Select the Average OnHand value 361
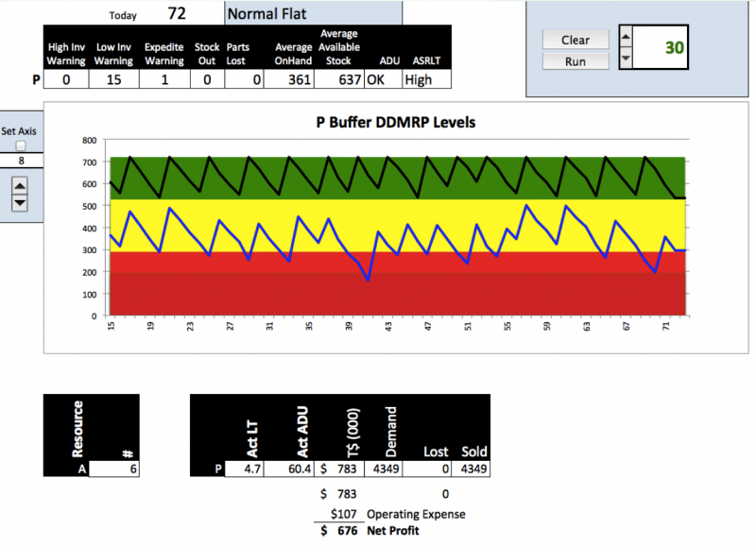The image size is (756, 546). [292, 80]
